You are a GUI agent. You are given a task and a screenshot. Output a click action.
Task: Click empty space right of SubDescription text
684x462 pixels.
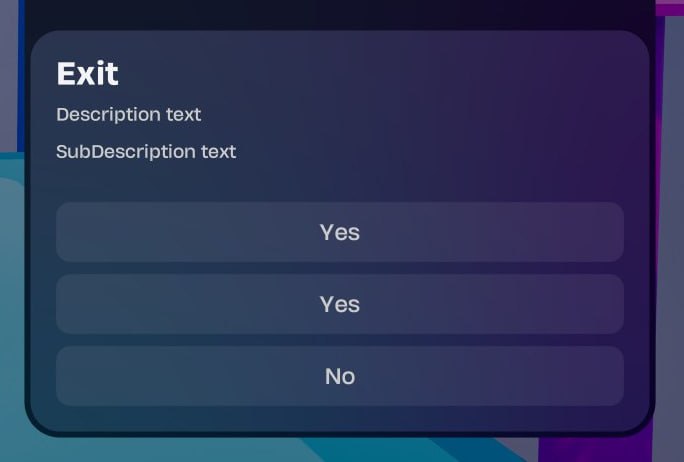coord(440,152)
